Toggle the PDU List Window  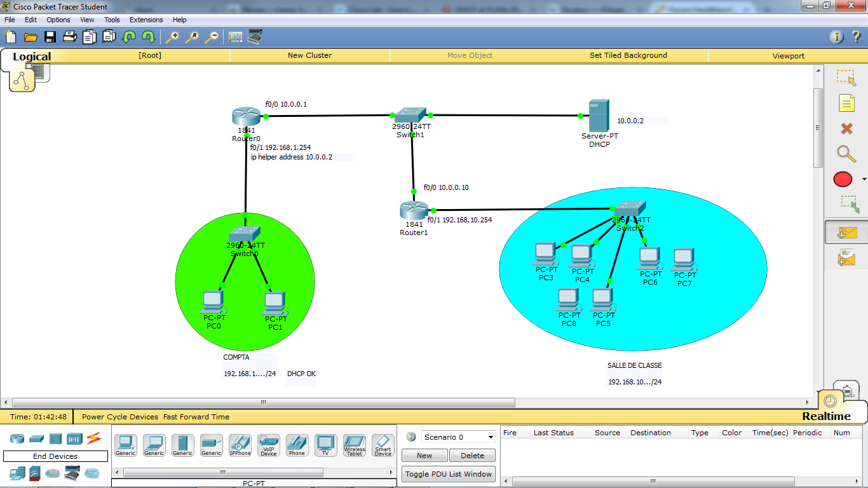click(x=448, y=473)
